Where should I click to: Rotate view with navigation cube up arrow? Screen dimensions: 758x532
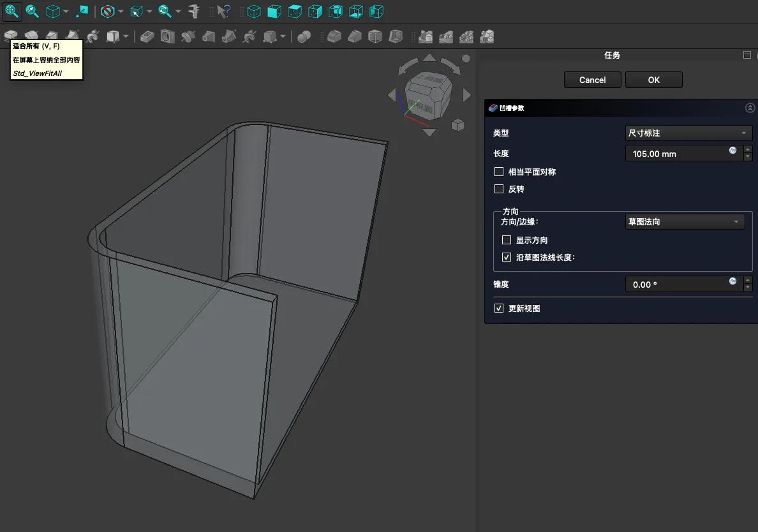(429, 58)
